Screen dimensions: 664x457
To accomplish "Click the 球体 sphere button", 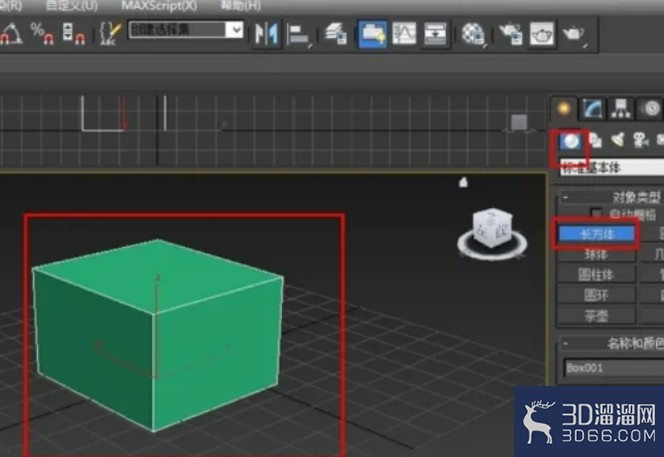I will (x=596, y=254).
